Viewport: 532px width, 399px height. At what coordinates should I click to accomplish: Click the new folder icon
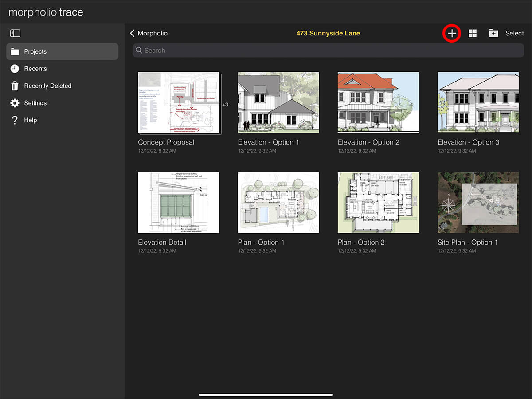coord(493,33)
